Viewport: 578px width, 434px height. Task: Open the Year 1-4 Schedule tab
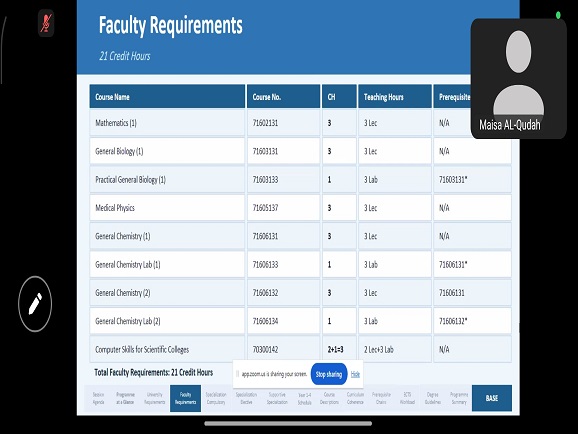click(x=304, y=398)
